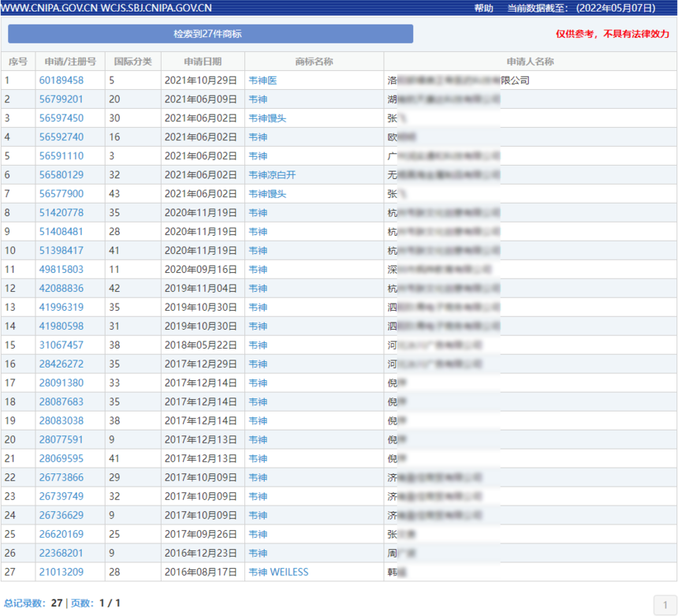Open application number 56580129
678x616 pixels.
pos(61,175)
